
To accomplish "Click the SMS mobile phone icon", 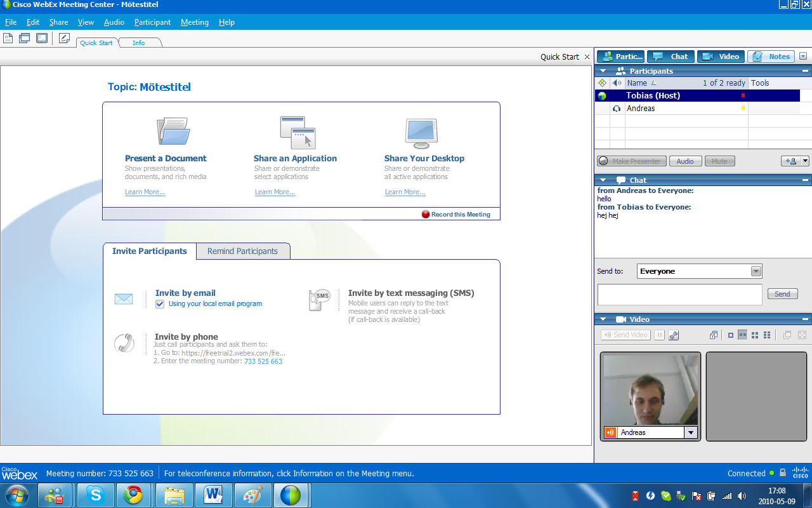I will pyautogui.click(x=319, y=300).
